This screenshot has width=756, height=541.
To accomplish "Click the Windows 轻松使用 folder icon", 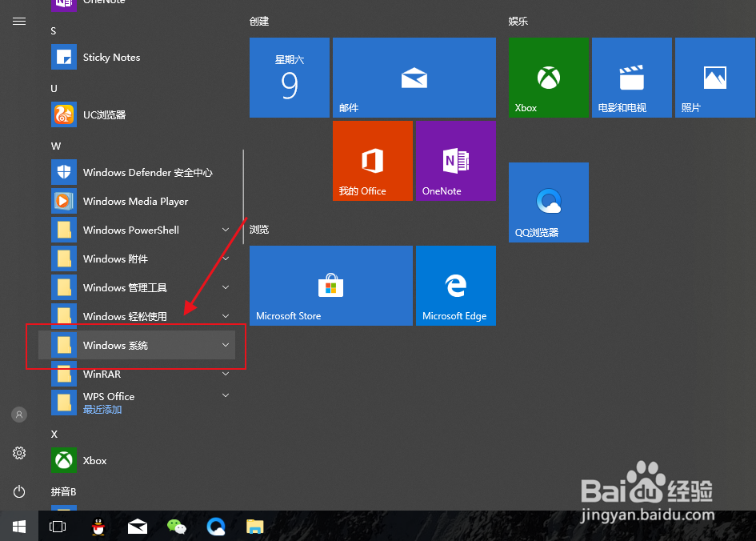I will click(64, 315).
